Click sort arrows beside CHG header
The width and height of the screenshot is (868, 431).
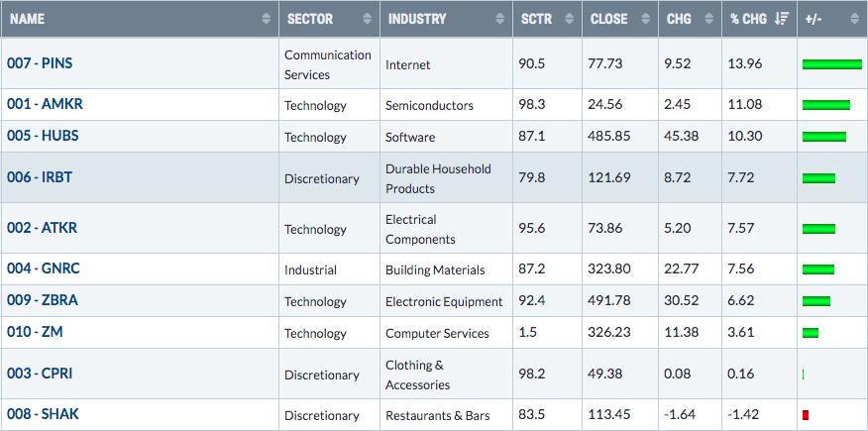pos(708,19)
